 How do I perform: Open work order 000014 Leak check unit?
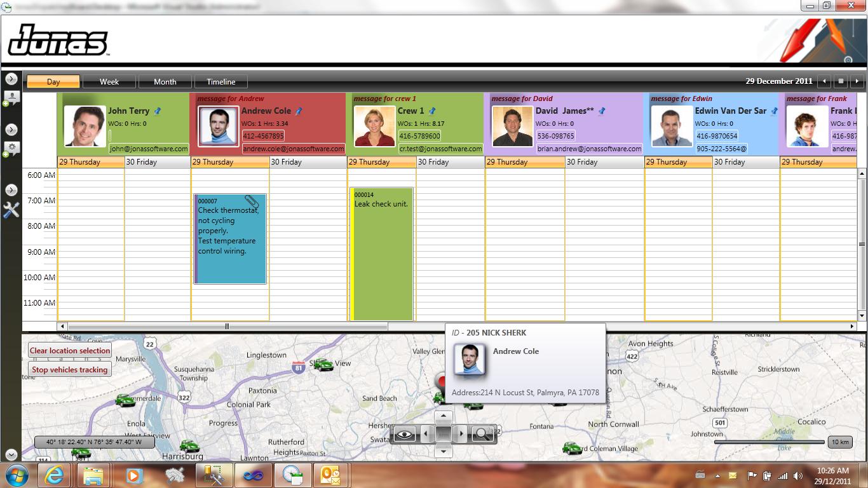[382, 254]
